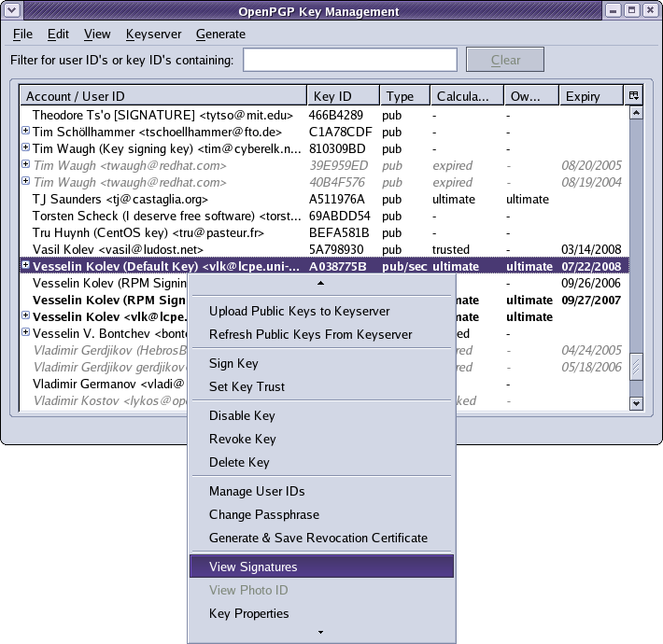The width and height of the screenshot is (663, 644).
Task: Expand expired Tim Waugh key 39E959ED
Action: point(26,164)
